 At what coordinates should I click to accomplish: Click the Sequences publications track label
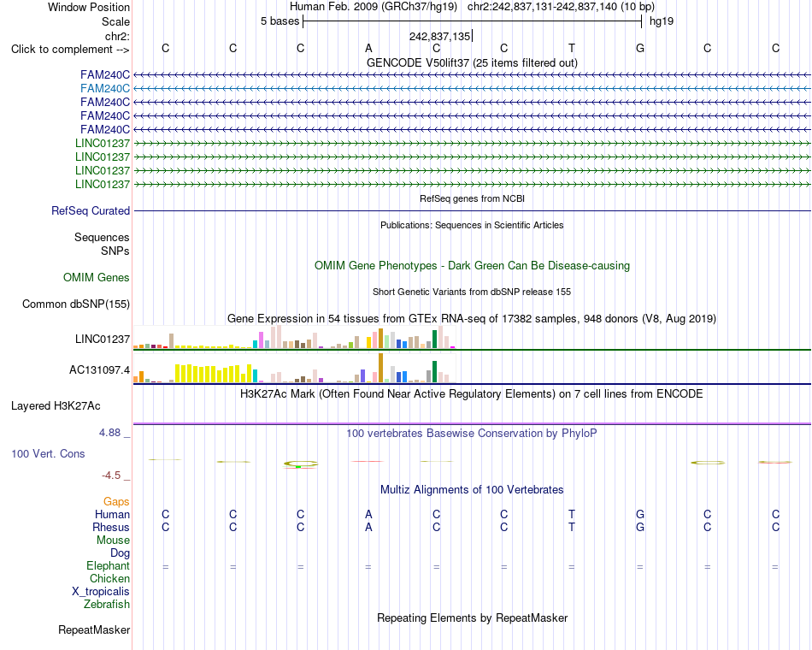click(102, 238)
